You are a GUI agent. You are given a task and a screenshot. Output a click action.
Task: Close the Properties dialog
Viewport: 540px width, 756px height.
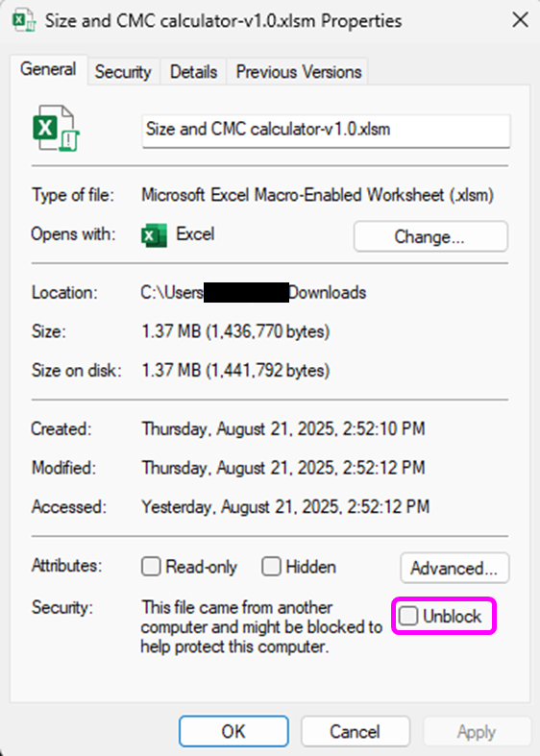[520, 20]
